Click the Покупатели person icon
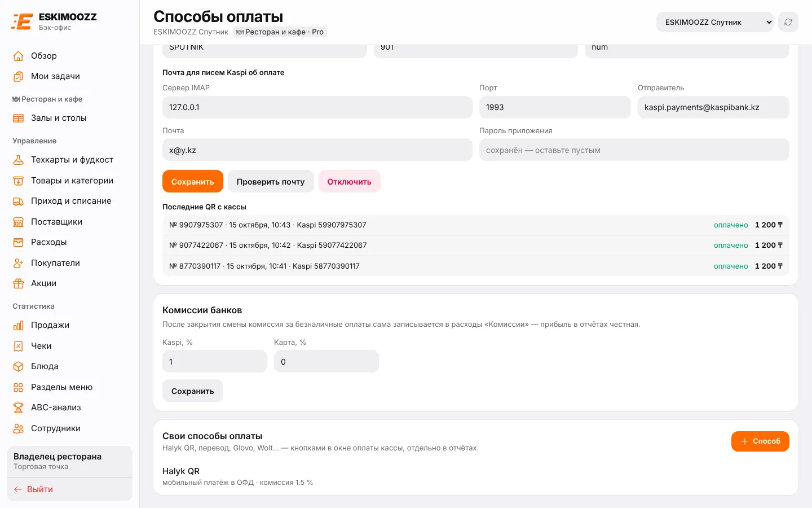The width and height of the screenshot is (812, 508). (19, 263)
